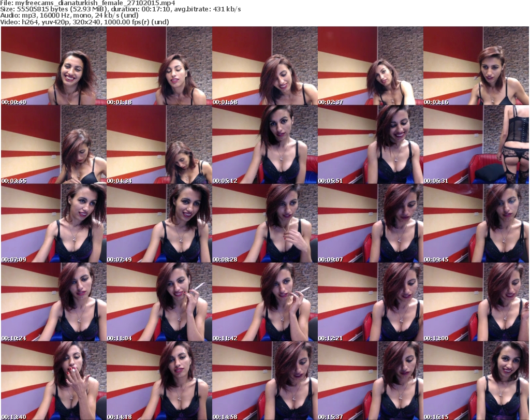
Task: Select the thumbnail stamped 00:12:21
Action: point(371,302)
